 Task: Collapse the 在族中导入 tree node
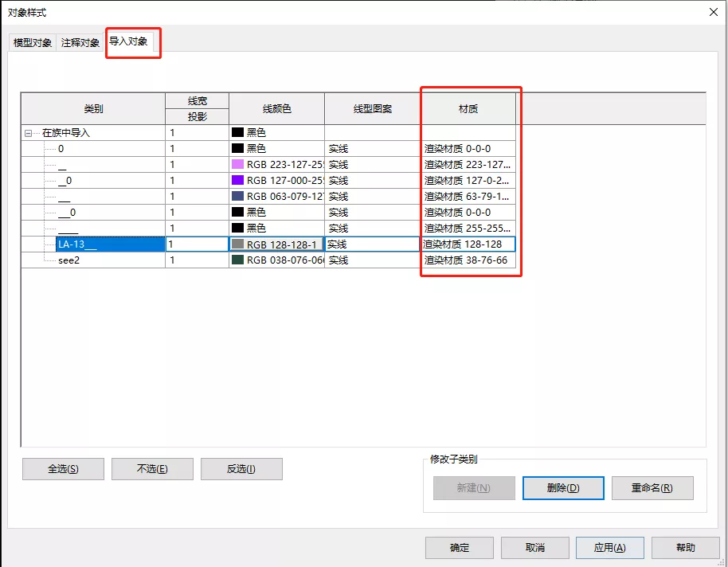(x=29, y=133)
